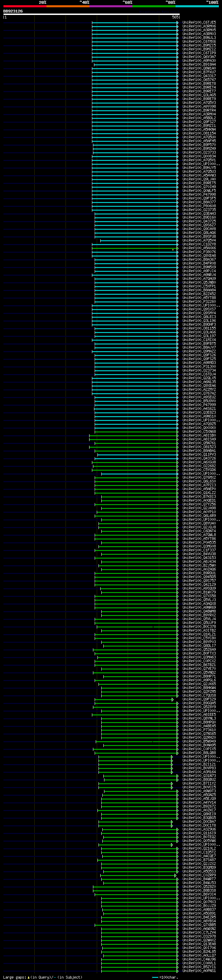Select hit label UniRef100_C5YGD6
Screen dimensions: 222x980
click(x=199, y=469)
